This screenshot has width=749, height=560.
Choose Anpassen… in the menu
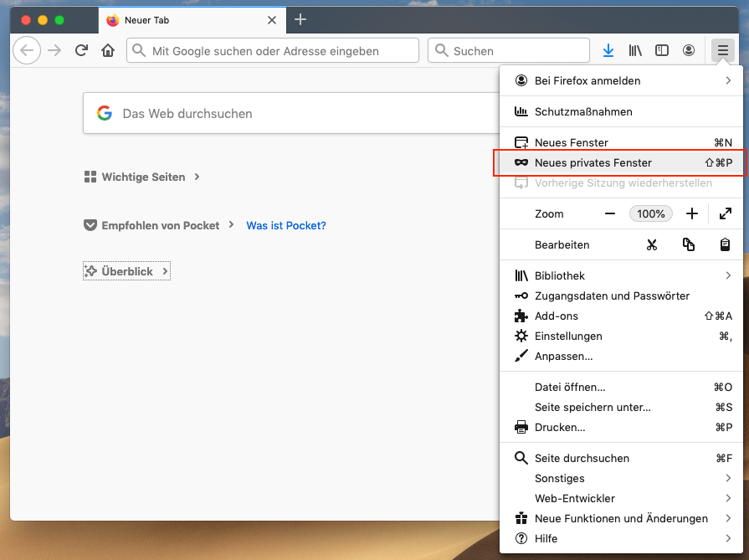pyautogui.click(x=621, y=356)
